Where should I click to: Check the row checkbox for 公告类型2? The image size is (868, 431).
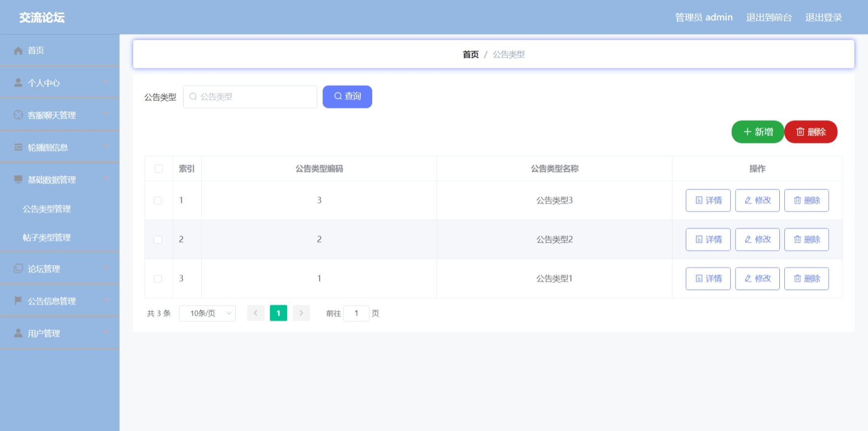coord(158,240)
